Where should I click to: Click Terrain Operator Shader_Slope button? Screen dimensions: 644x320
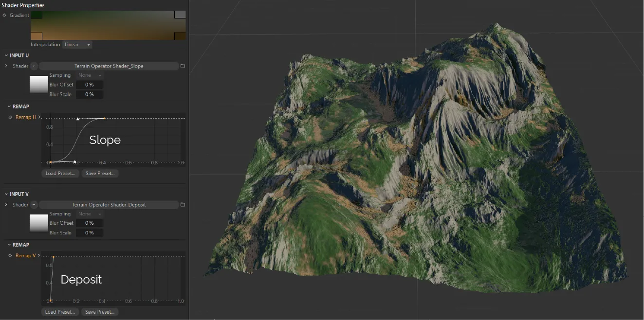109,66
